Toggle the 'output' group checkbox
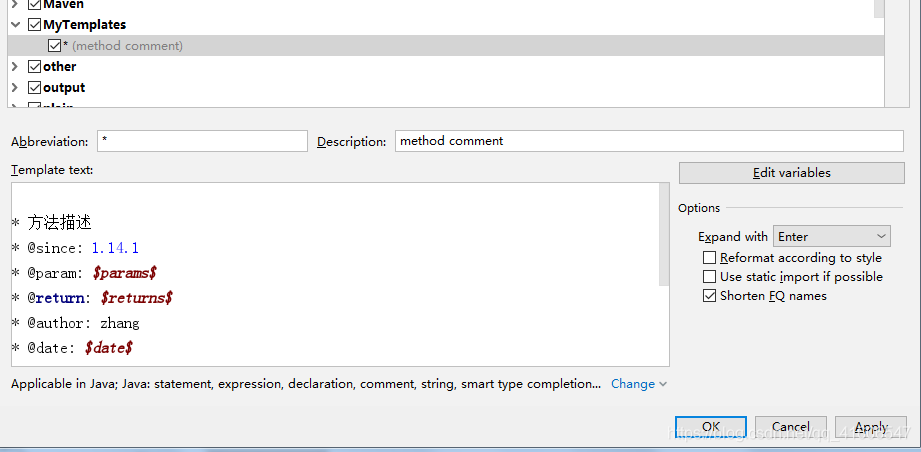Image resolution: width=921 pixels, height=452 pixels. pos(35,88)
